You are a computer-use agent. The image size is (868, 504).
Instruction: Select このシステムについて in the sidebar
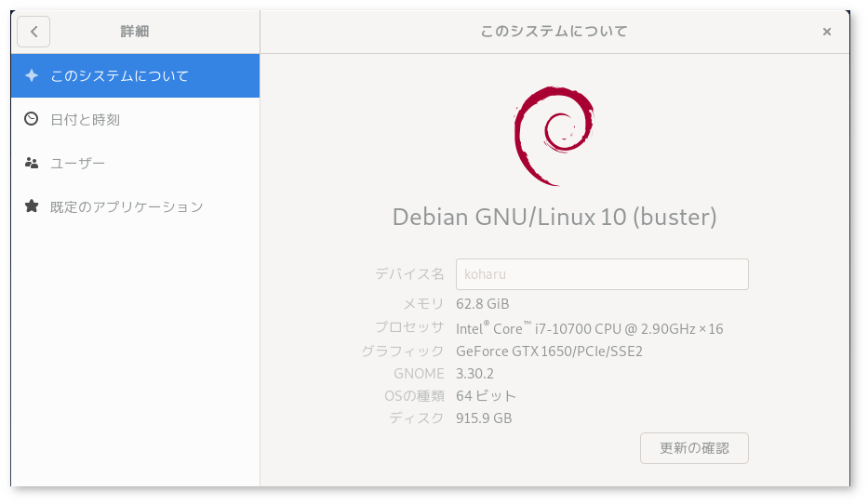point(119,75)
